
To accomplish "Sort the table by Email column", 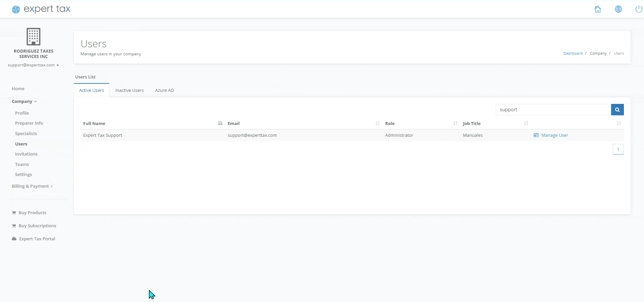I will (x=377, y=123).
